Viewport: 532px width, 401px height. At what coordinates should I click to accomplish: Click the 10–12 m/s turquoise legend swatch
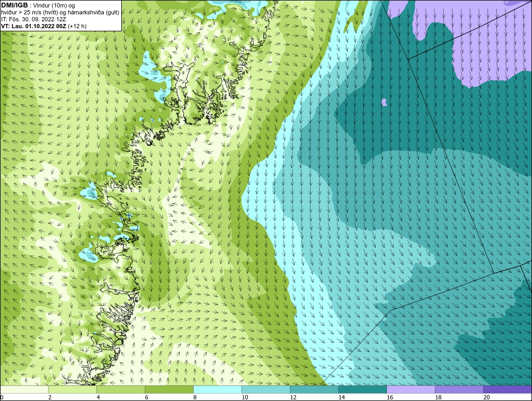(266, 389)
